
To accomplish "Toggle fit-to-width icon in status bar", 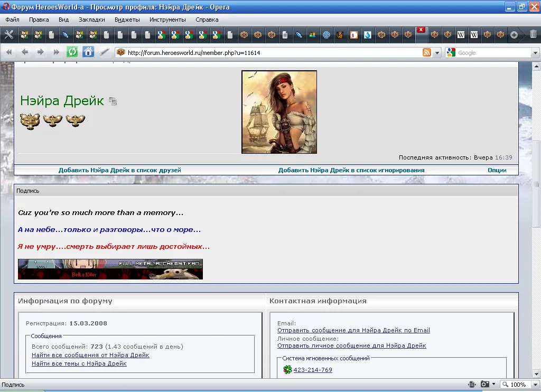I will coord(472,385).
